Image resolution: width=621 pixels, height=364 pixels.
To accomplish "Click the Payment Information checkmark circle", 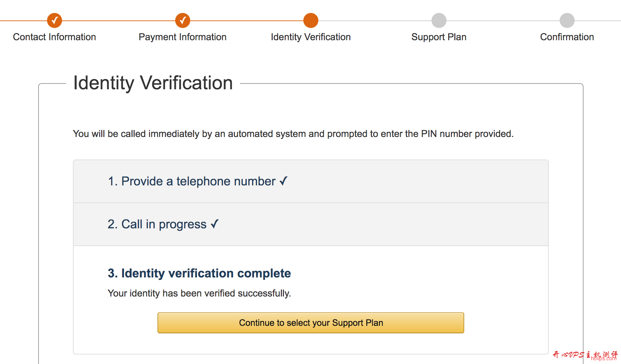I will (183, 20).
